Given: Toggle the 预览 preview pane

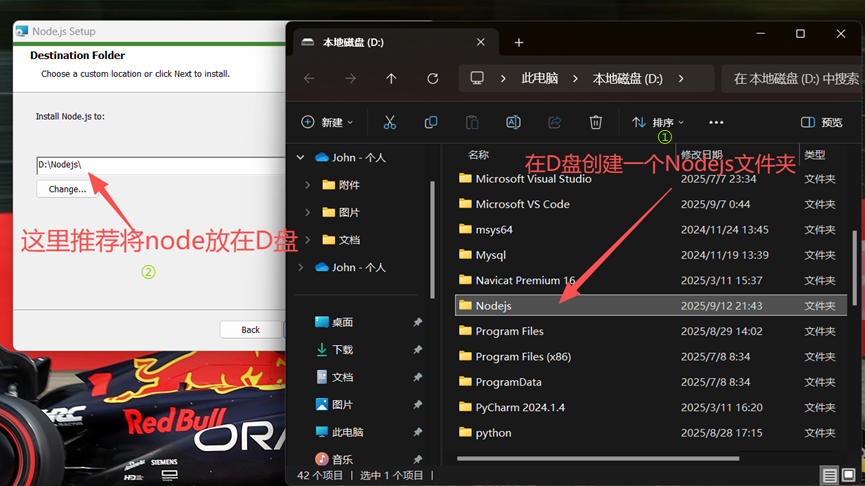Looking at the screenshot, I should coord(821,122).
